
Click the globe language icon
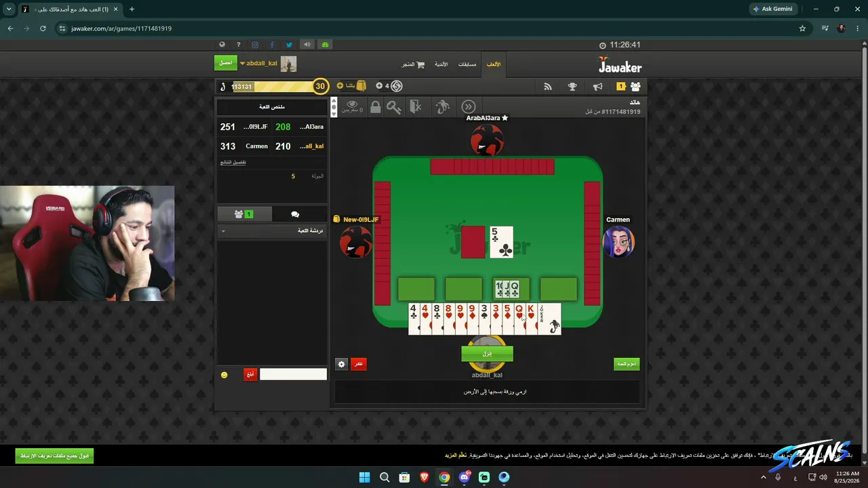click(222, 45)
